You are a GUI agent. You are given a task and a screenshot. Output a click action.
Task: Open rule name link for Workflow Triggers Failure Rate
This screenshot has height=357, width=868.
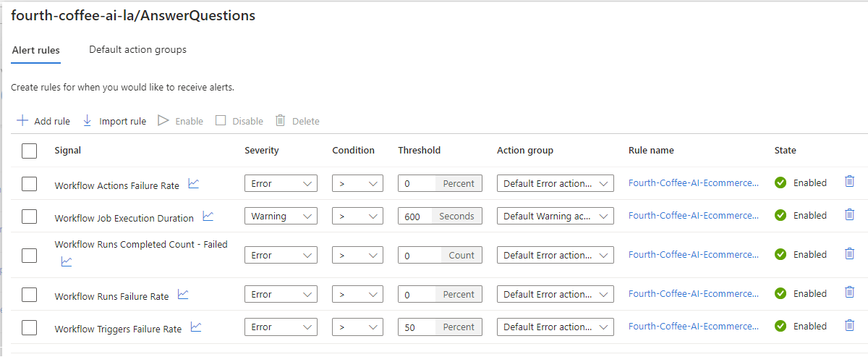694,326
